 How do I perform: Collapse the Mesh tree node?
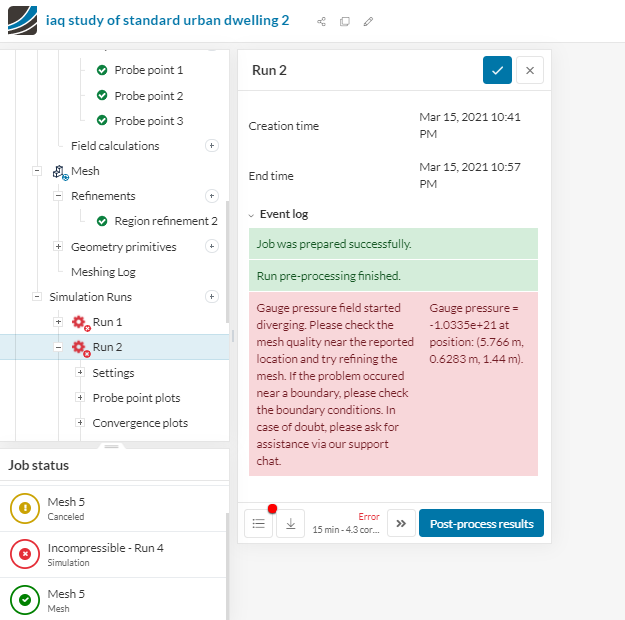coord(37,171)
